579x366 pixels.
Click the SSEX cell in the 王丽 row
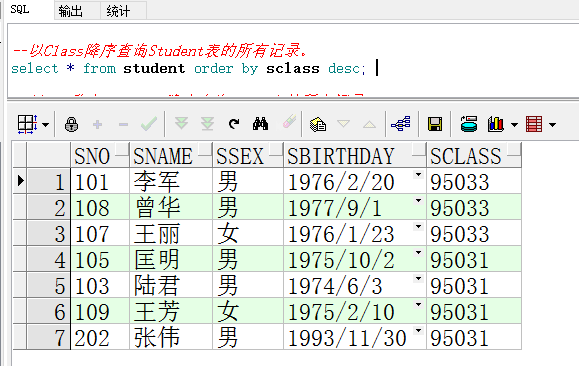(247, 233)
